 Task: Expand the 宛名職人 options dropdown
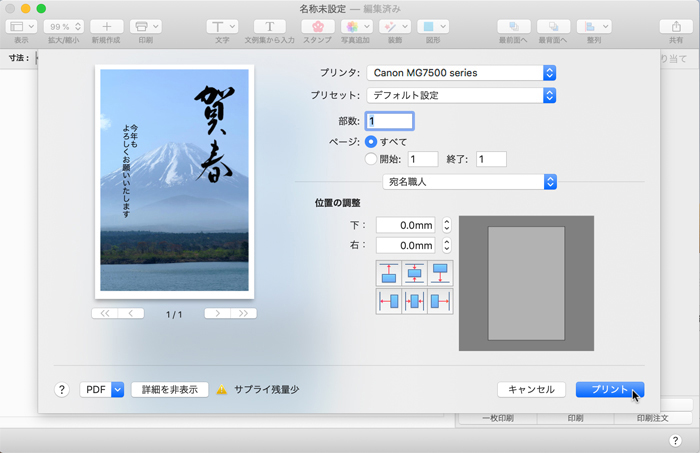pos(470,181)
